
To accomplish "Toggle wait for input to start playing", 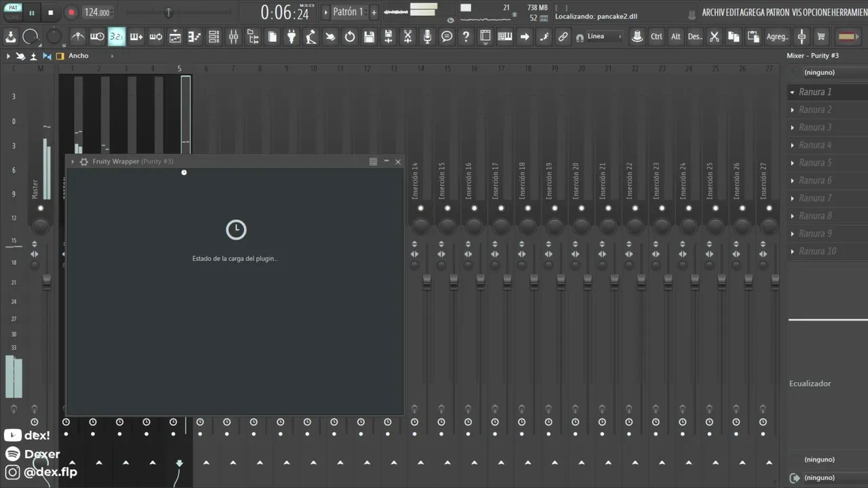I will 97,37.
